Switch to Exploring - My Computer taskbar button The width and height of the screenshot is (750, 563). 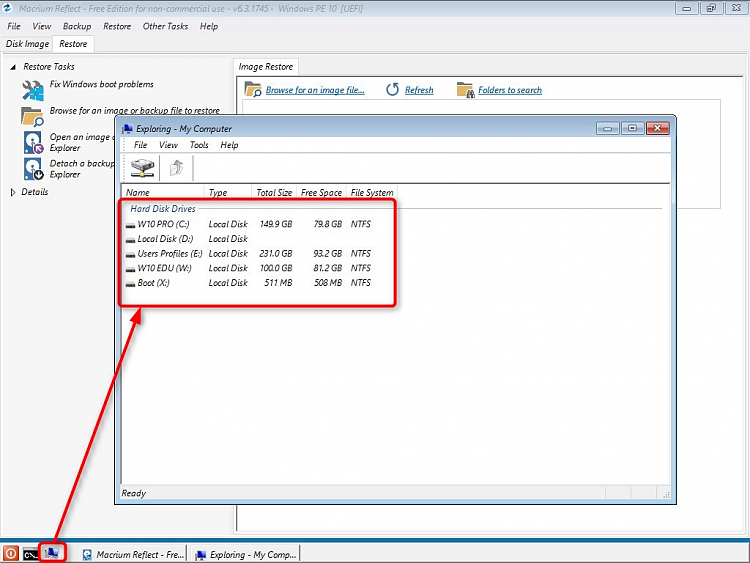(247, 554)
